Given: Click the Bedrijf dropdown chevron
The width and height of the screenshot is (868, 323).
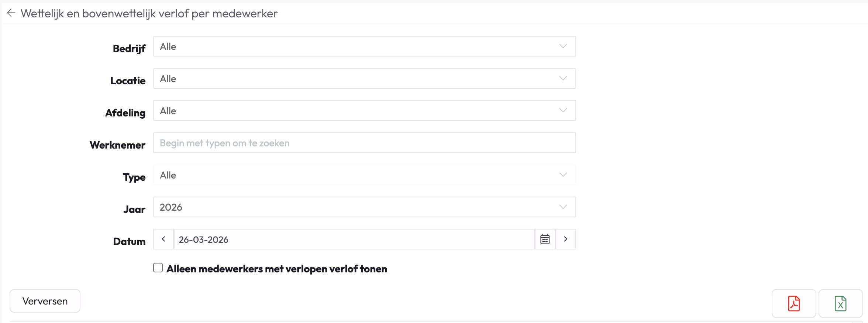Looking at the screenshot, I should coord(563,46).
